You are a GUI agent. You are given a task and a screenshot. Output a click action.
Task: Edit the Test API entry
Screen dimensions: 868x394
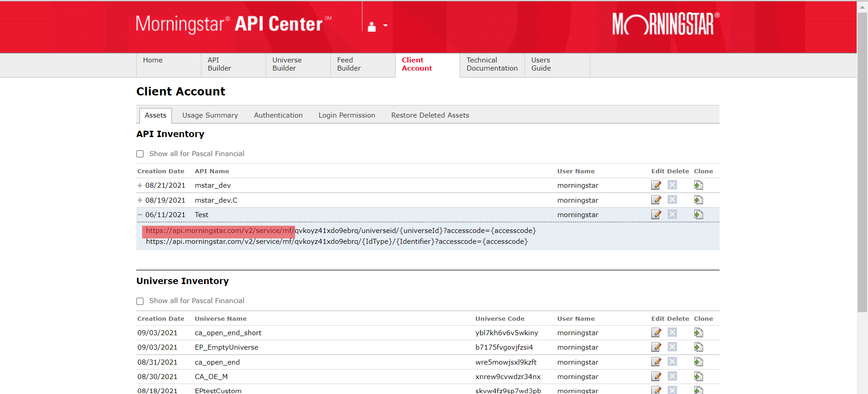coord(656,214)
